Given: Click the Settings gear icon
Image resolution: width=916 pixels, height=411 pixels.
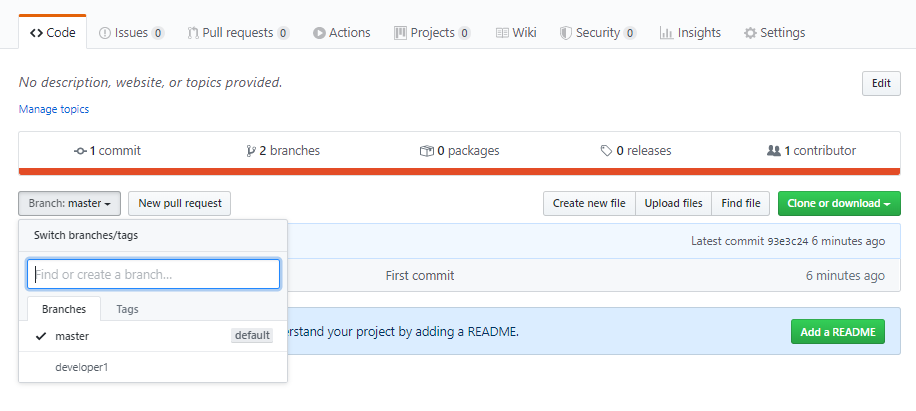Looking at the screenshot, I should tap(750, 33).
